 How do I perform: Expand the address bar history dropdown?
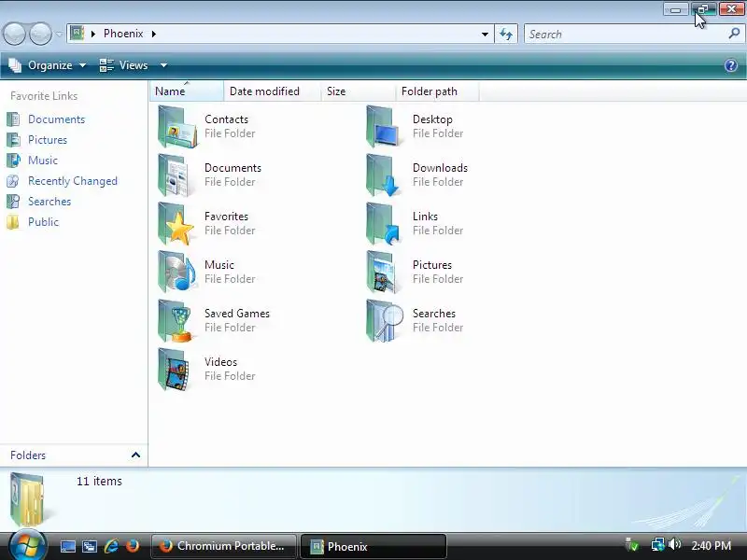pos(485,35)
